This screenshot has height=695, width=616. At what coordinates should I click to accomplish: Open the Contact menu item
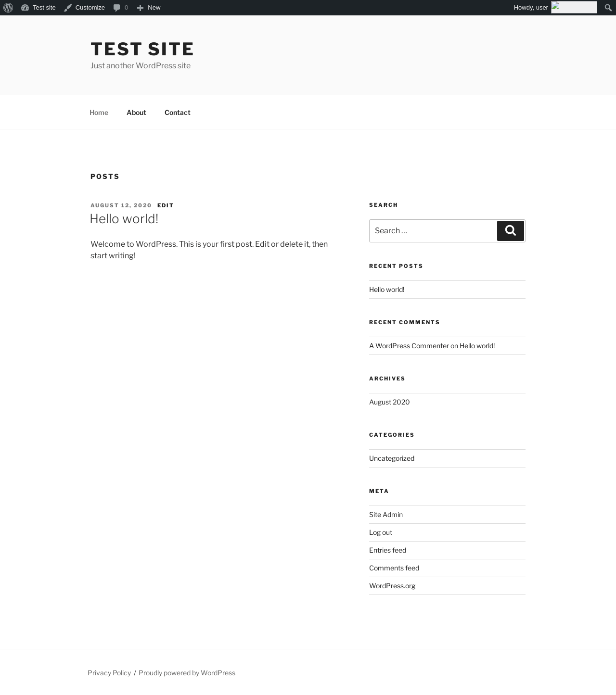[x=178, y=112]
